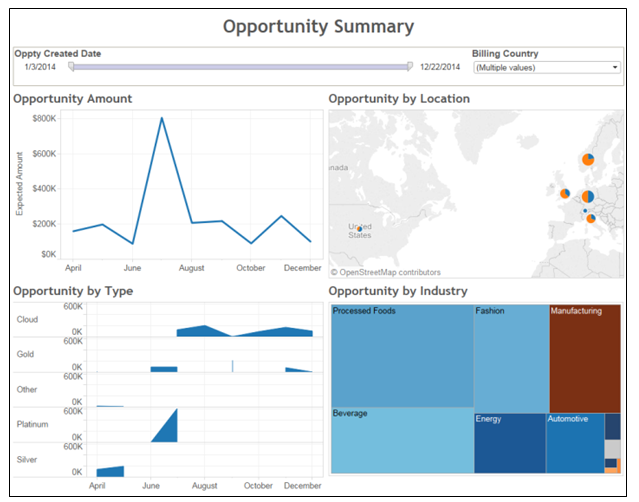Open the Billing Country dropdown
The image size is (639, 502).
click(x=546, y=68)
